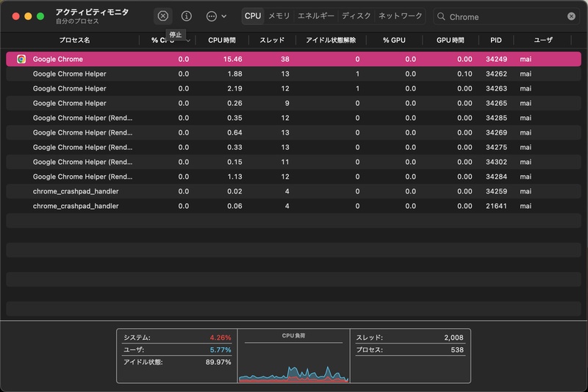
Task: Sort by ユーザ column header
Action: [x=543, y=40]
